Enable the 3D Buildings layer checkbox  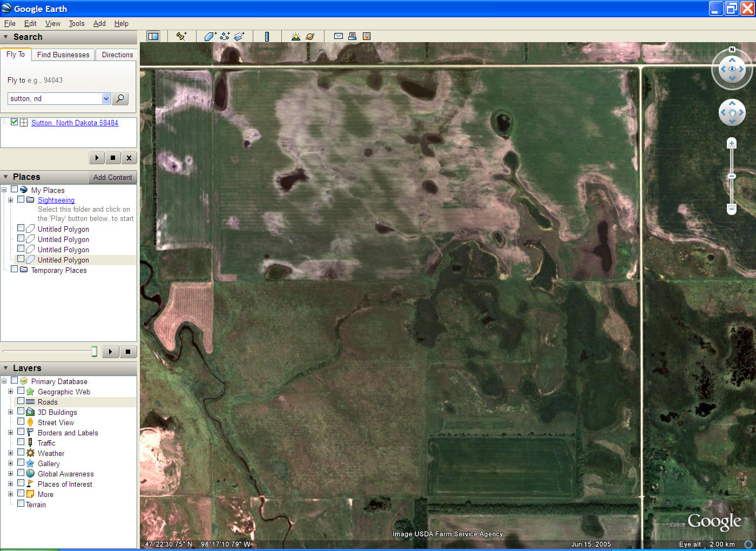pos(21,412)
